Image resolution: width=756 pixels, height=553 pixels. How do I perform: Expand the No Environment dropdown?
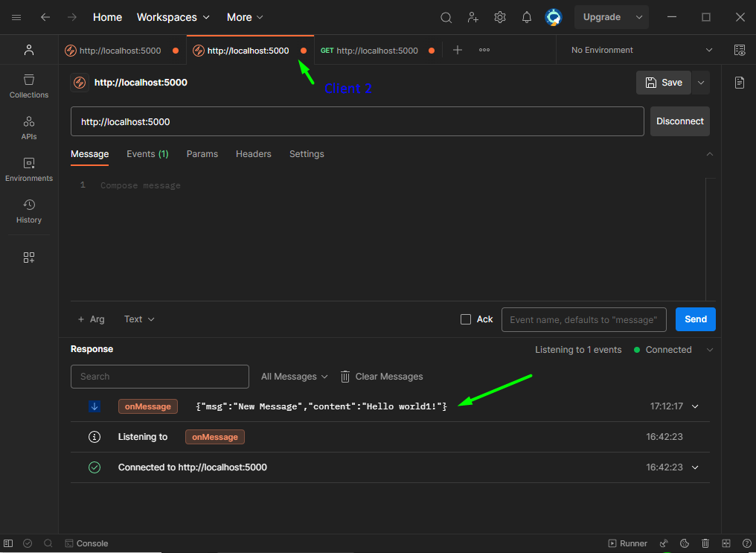641,50
